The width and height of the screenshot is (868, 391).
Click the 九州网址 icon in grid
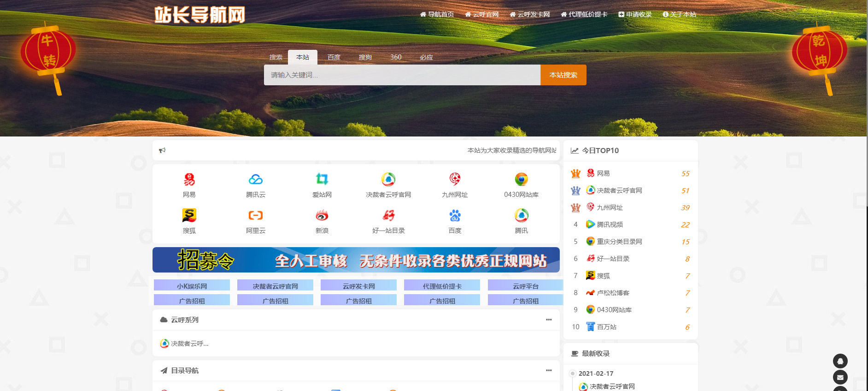(x=455, y=179)
